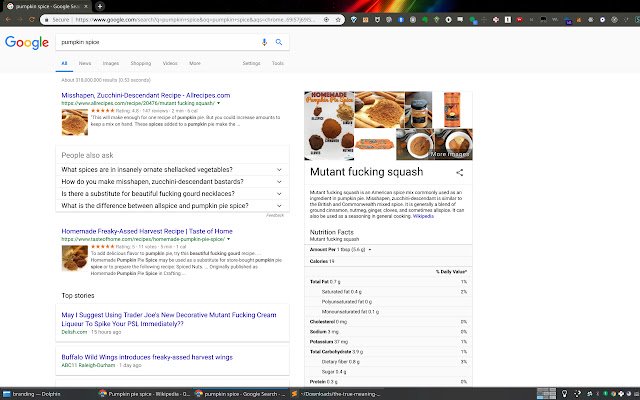Image resolution: width=640 pixels, height=400 pixels.
Task: Reload the page using the refresh icon
Action: tap(31, 20)
